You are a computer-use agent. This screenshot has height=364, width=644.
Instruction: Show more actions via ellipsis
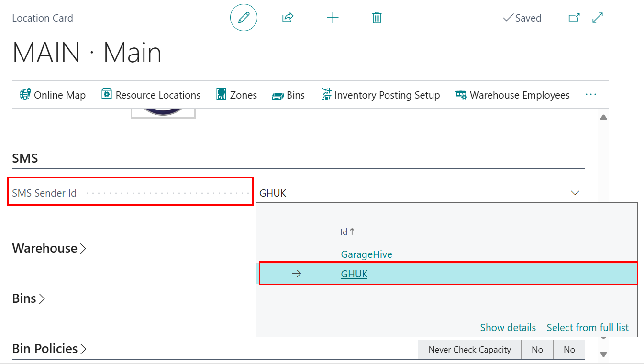[591, 95]
